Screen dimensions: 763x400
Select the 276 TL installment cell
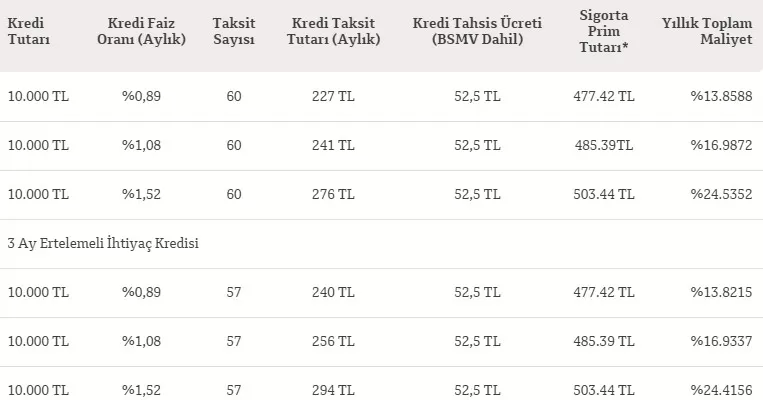pos(332,195)
